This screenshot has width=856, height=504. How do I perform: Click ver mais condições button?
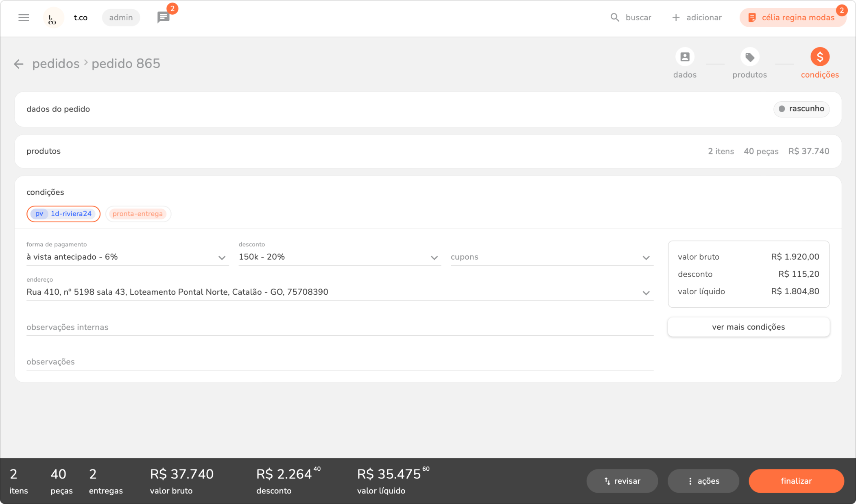click(748, 327)
